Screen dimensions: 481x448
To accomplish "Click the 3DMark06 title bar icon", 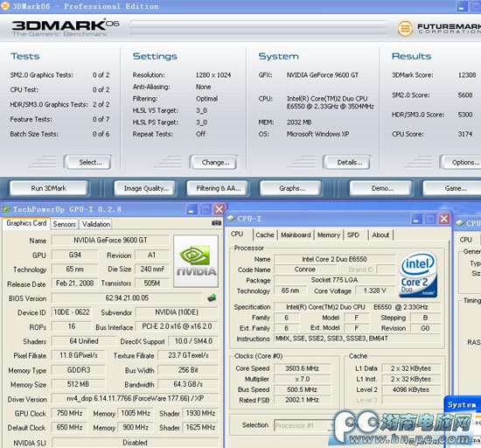I will (x=4, y=6).
